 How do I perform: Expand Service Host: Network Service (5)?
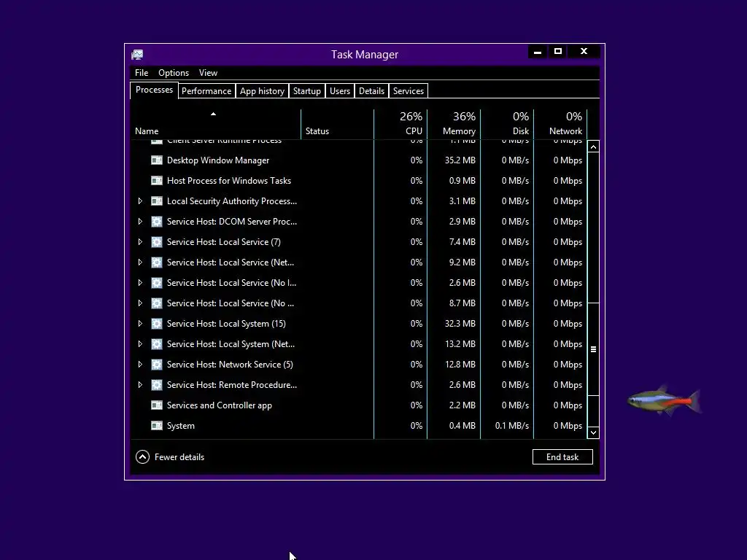click(140, 365)
